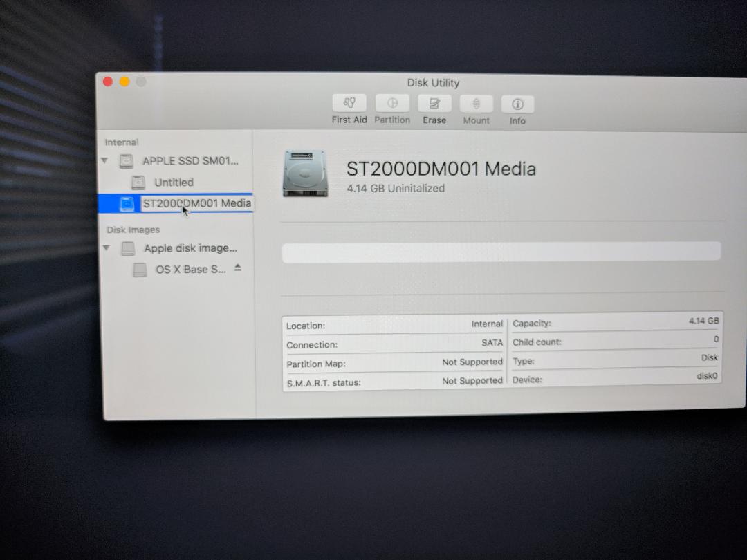Click the Partition label
The width and height of the screenshot is (747, 560).
(x=392, y=120)
